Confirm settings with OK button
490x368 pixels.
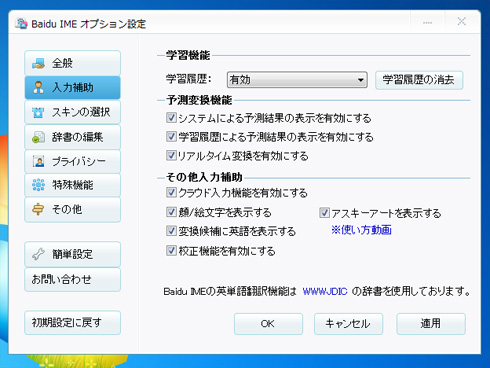point(268,324)
